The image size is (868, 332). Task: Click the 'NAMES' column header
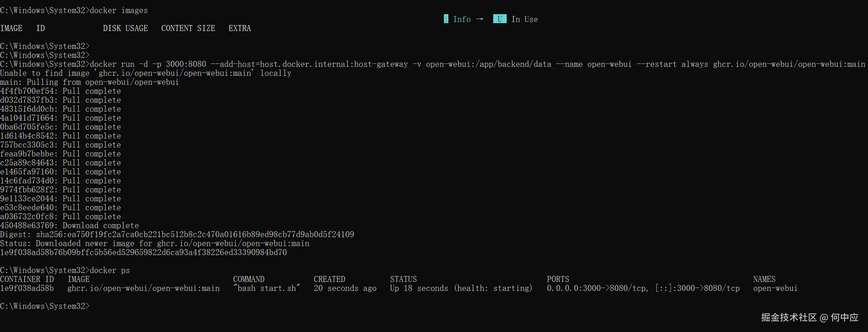coord(764,279)
